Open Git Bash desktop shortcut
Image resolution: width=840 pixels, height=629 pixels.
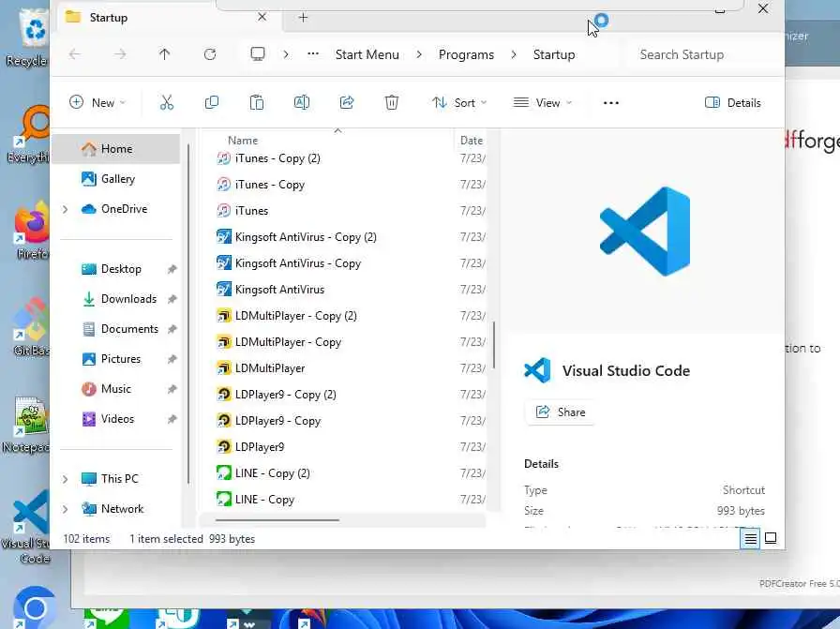(31, 327)
